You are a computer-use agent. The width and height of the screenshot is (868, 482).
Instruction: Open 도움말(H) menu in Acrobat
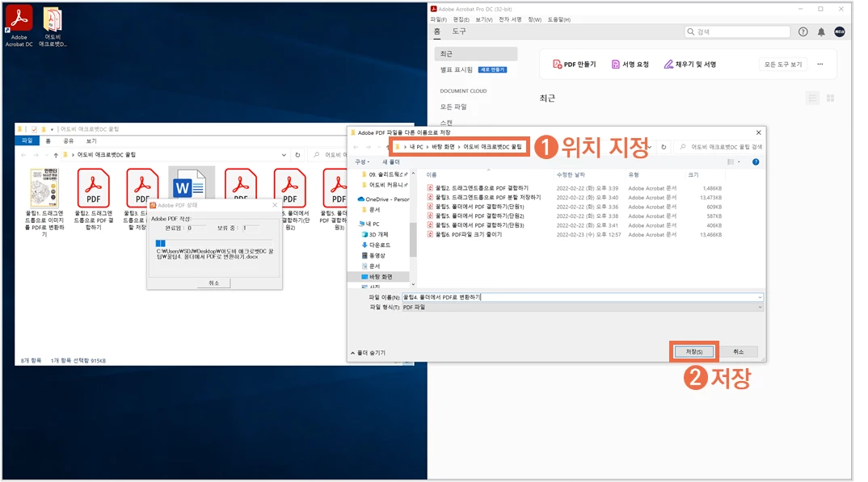pos(558,19)
